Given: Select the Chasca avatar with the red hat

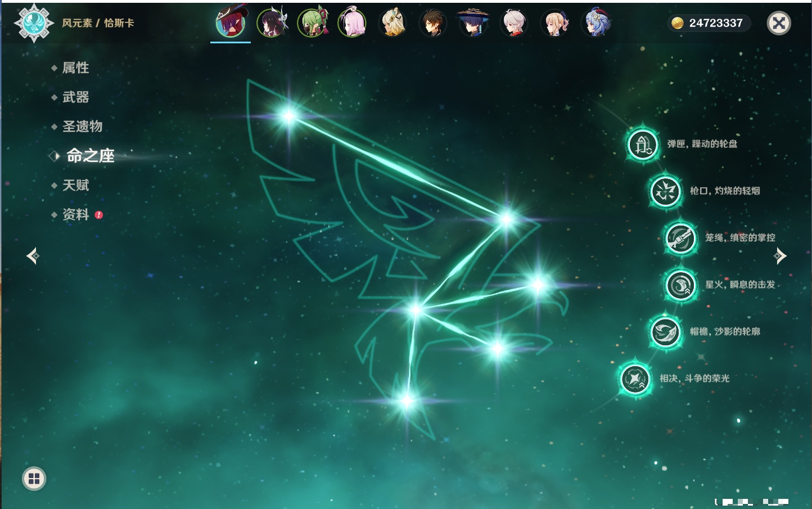Looking at the screenshot, I should (231, 22).
